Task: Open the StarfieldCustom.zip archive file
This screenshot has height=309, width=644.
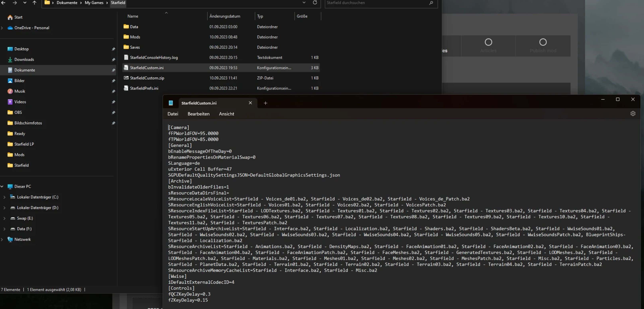Action: tap(147, 78)
